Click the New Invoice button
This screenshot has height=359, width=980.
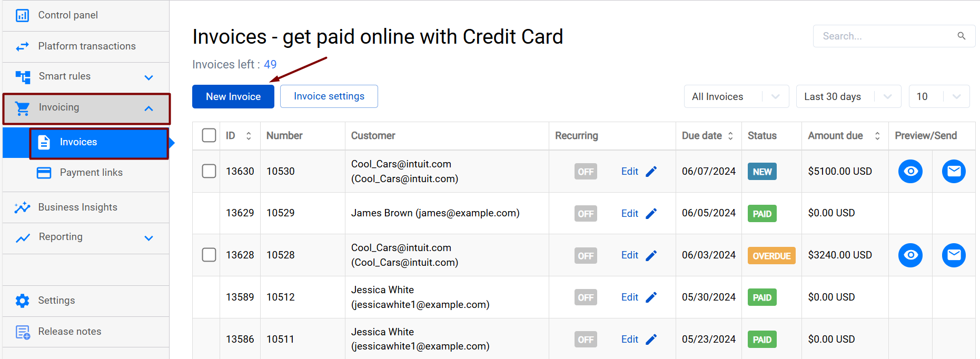(x=233, y=97)
